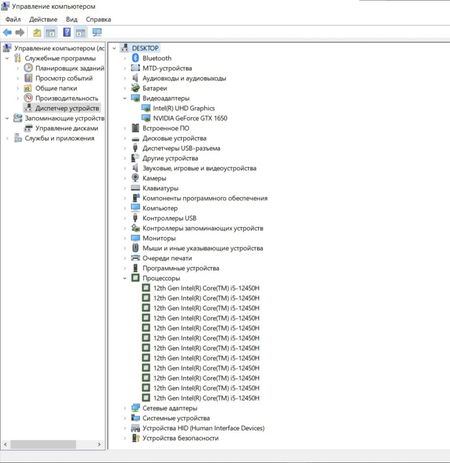Viewport: 450px width, 463px height.
Task: Expand Службы и приложения in left tree
Action: click(7, 138)
